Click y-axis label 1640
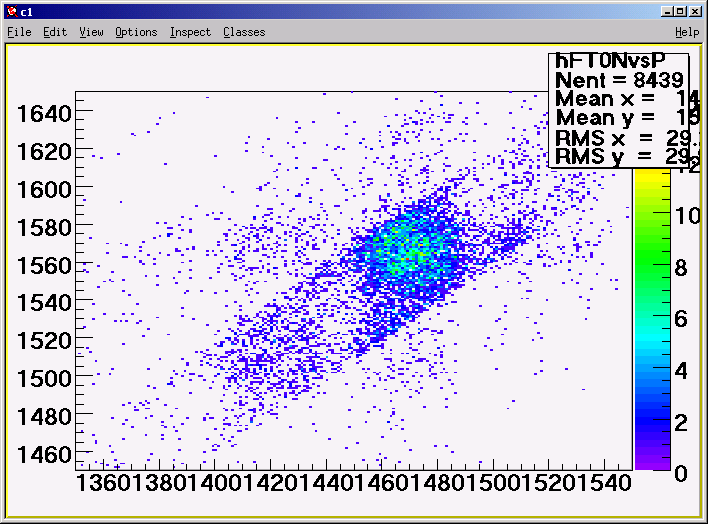The height and width of the screenshot is (524, 708). click(44, 114)
